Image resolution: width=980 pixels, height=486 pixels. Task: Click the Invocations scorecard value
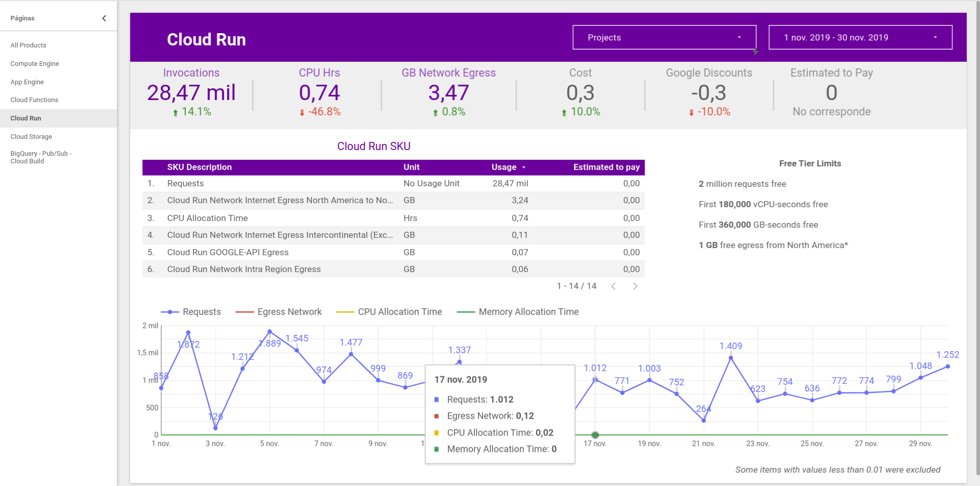click(x=191, y=93)
